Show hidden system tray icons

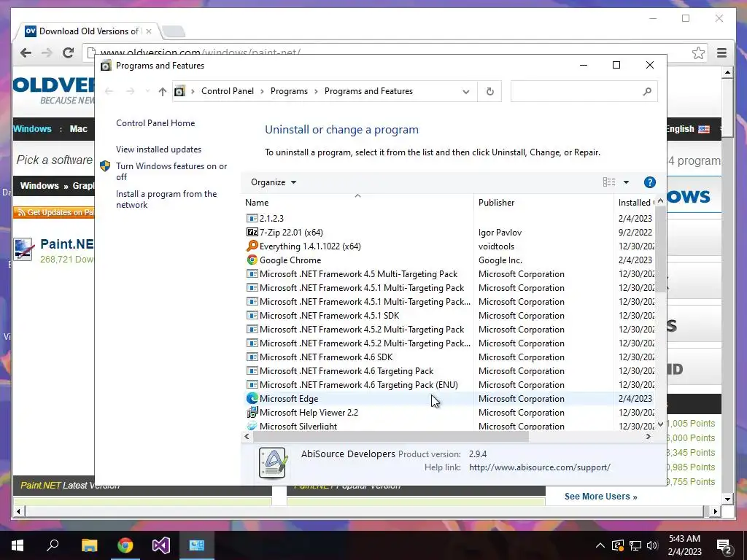pyautogui.click(x=600, y=545)
